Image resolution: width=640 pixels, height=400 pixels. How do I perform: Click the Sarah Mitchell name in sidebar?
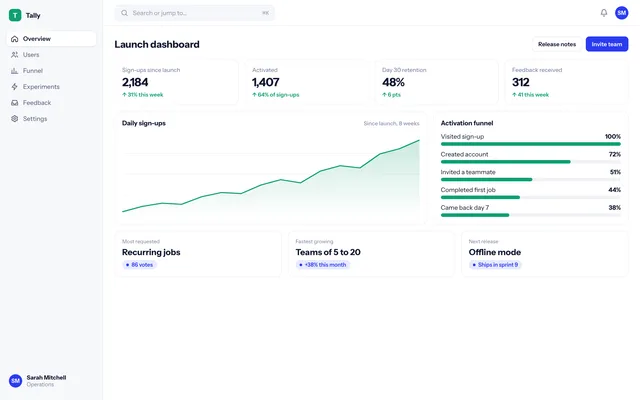(x=47, y=378)
